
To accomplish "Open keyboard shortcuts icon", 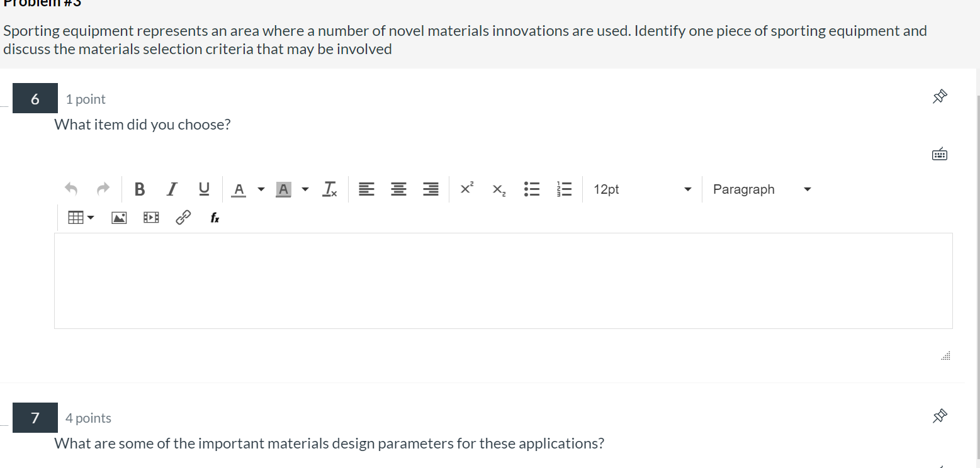I will (940, 154).
